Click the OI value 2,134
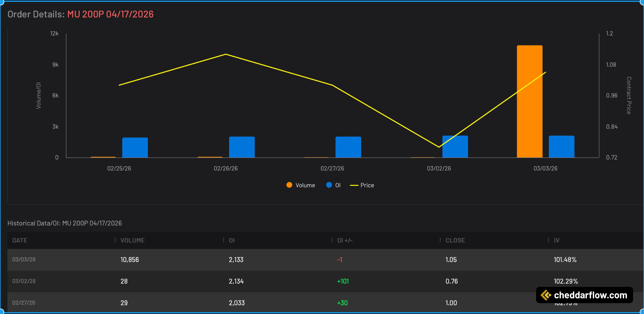This screenshot has height=314, width=644. 236,281
